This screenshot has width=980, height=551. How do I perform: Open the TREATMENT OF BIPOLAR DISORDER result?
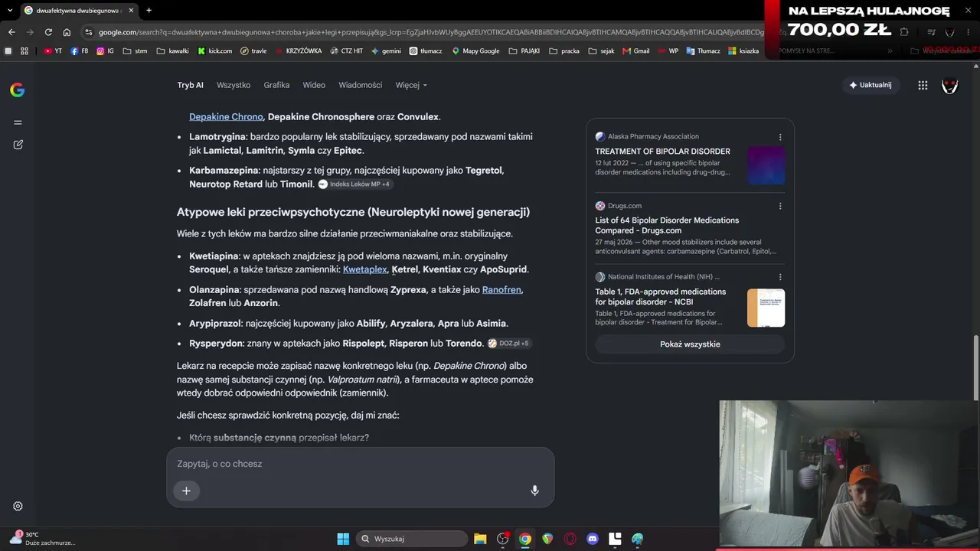663,152
